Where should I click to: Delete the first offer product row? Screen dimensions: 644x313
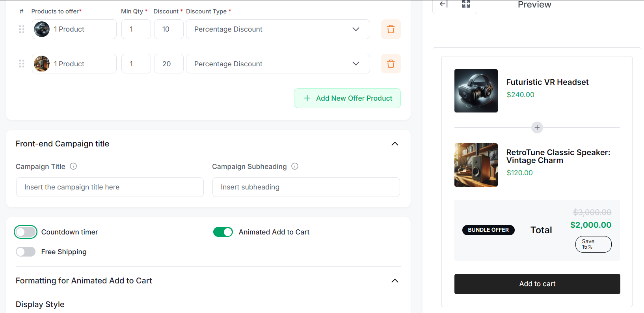[x=391, y=29]
